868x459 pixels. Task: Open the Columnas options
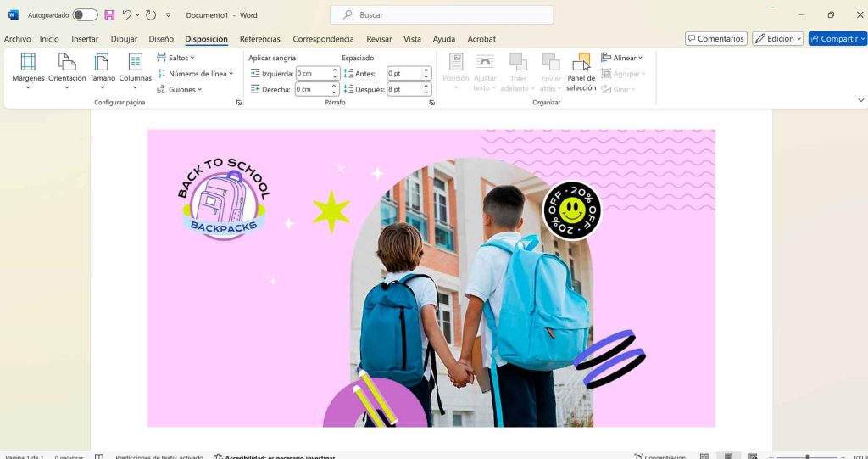pos(135,70)
